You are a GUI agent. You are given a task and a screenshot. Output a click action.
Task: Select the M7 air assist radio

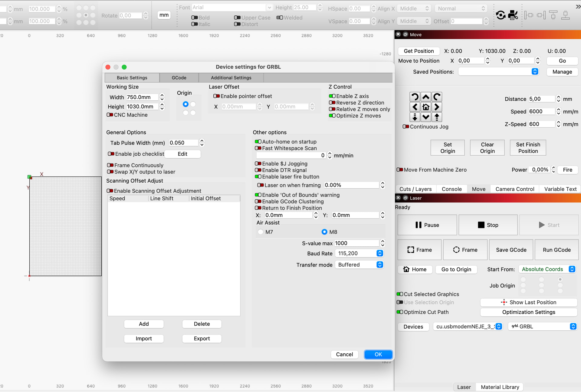coord(261,232)
